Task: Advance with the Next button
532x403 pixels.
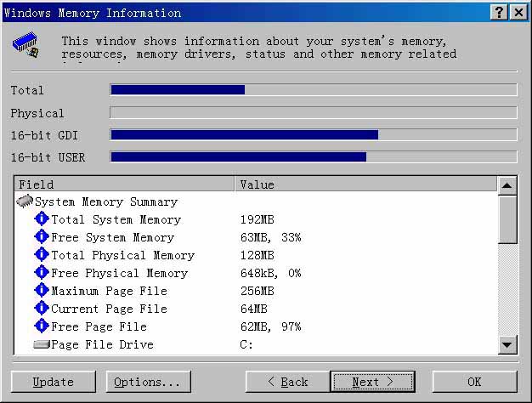Action: (372, 382)
